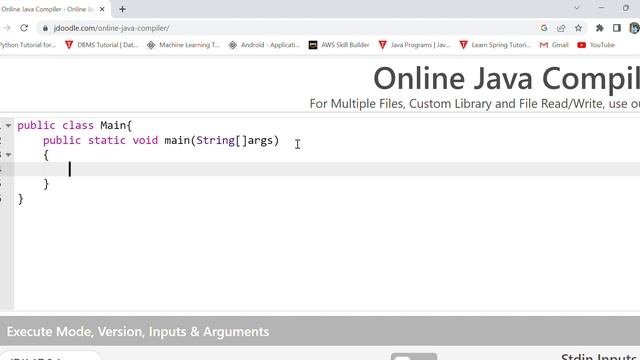Click the Google icon in address bar

[x=544, y=28]
